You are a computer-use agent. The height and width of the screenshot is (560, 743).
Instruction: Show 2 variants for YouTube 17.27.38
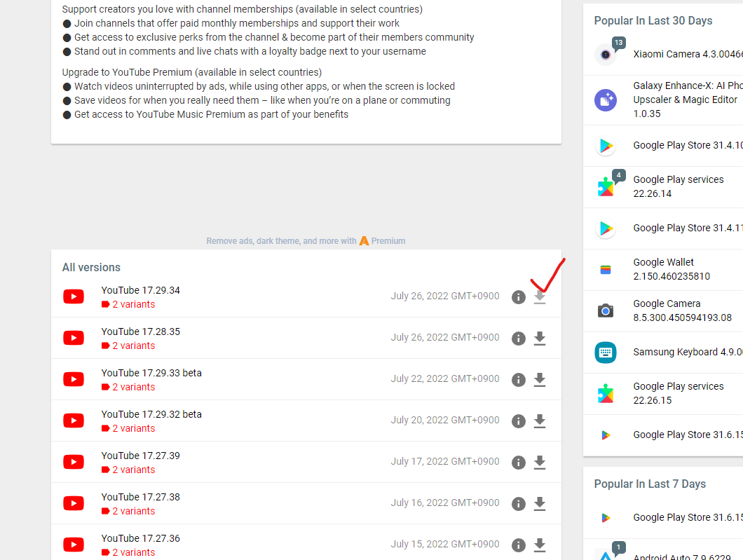tap(128, 511)
